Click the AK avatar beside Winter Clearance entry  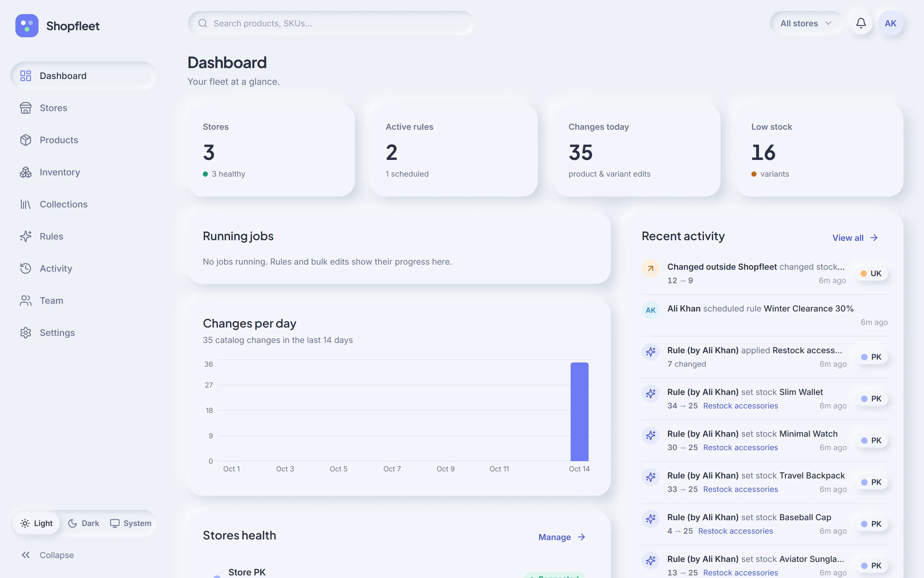651,311
